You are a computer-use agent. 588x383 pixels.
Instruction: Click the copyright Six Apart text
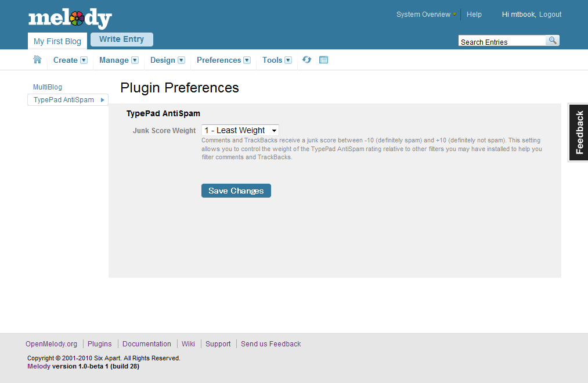[x=104, y=358]
